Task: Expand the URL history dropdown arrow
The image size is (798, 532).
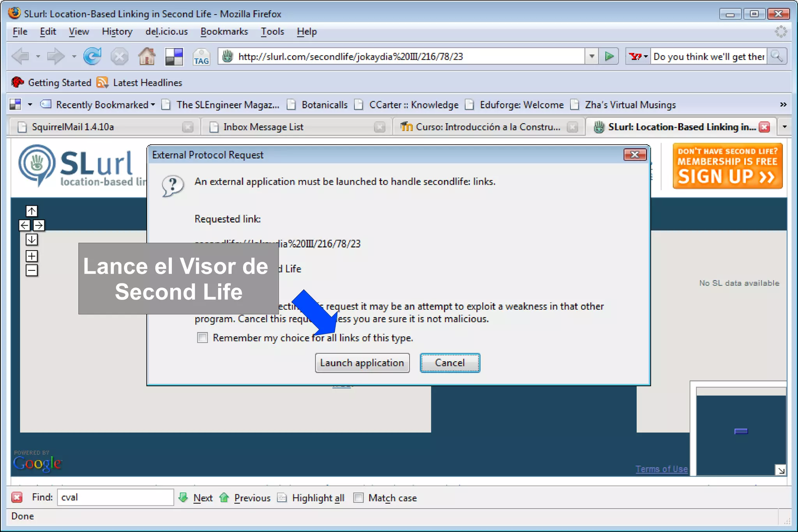Action: coord(591,57)
